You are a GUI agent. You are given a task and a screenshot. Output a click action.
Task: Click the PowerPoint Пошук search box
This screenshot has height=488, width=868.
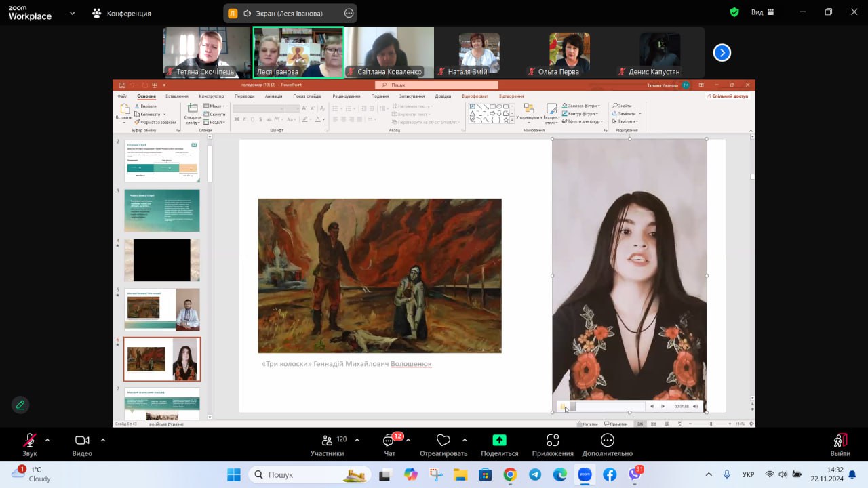[437, 85]
